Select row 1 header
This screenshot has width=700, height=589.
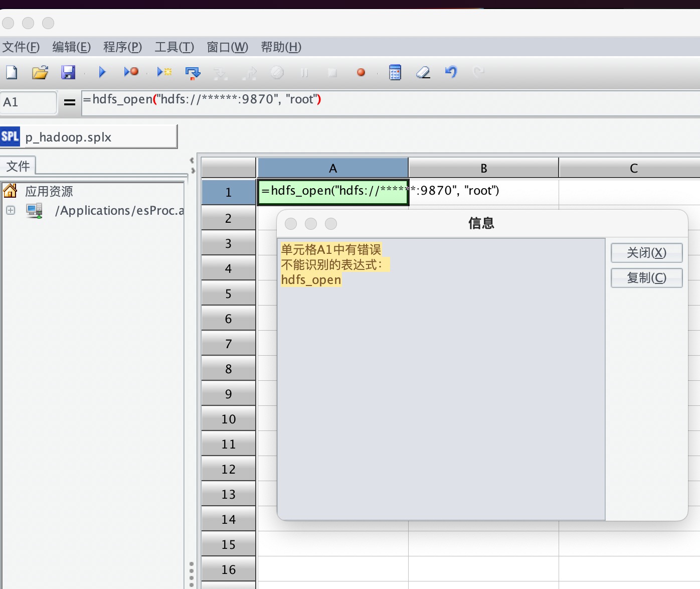pyautogui.click(x=229, y=192)
